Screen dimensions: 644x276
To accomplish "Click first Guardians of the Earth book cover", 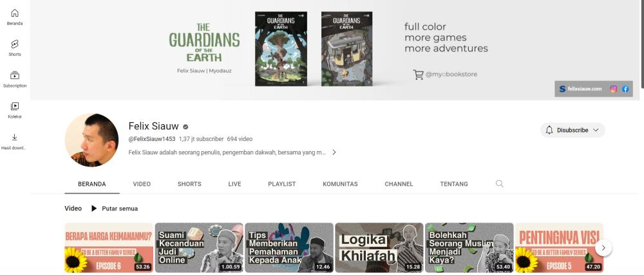I will point(281,49).
